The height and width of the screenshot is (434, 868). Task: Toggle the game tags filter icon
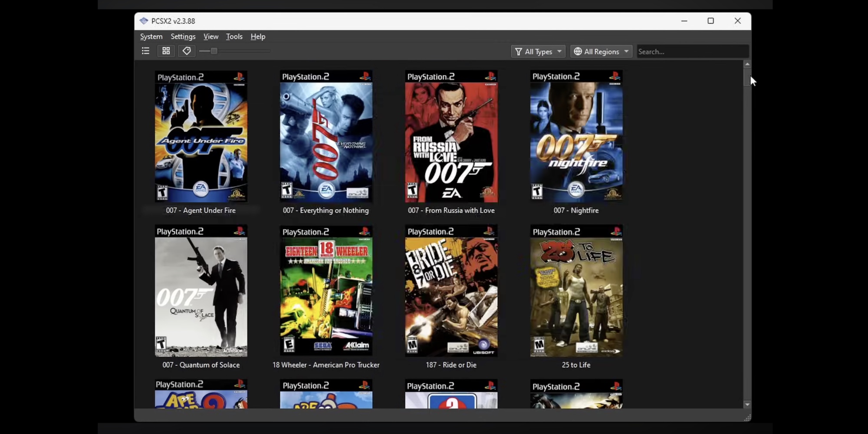pyautogui.click(x=186, y=51)
